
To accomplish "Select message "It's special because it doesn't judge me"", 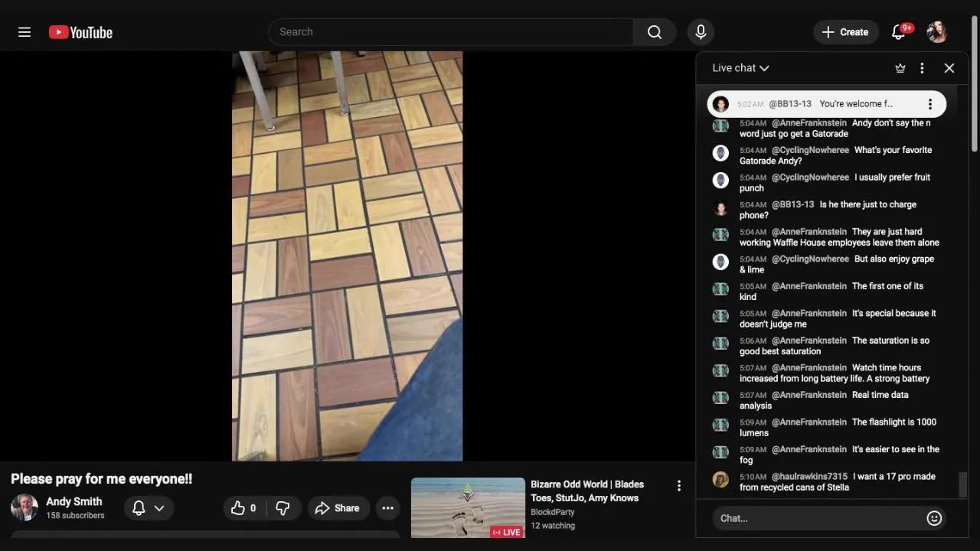I will [x=838, y=318].
